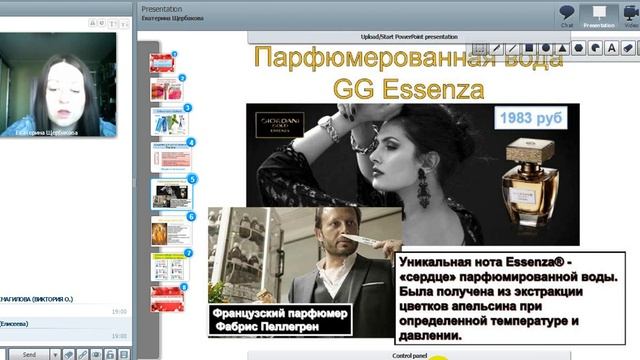
Task: Click the '1983 руб' price label
Action: point(531,118)
